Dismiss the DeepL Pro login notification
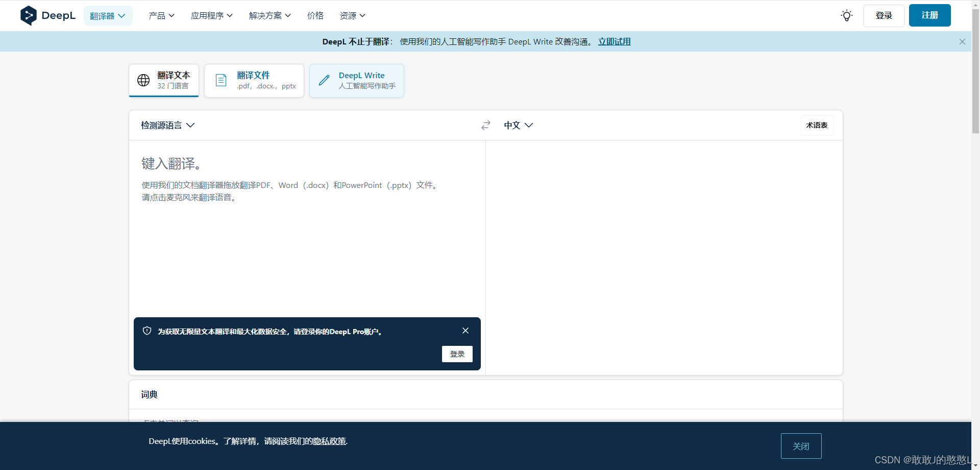The height and width of the screenshot is (470, 980). (x=465, y=331)
